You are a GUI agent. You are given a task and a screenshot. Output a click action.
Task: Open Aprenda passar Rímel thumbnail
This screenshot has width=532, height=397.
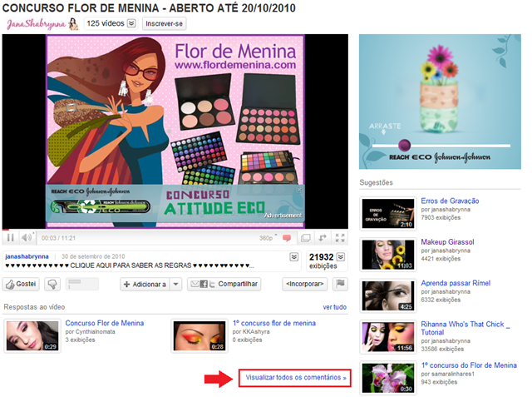tap(388, 295)
